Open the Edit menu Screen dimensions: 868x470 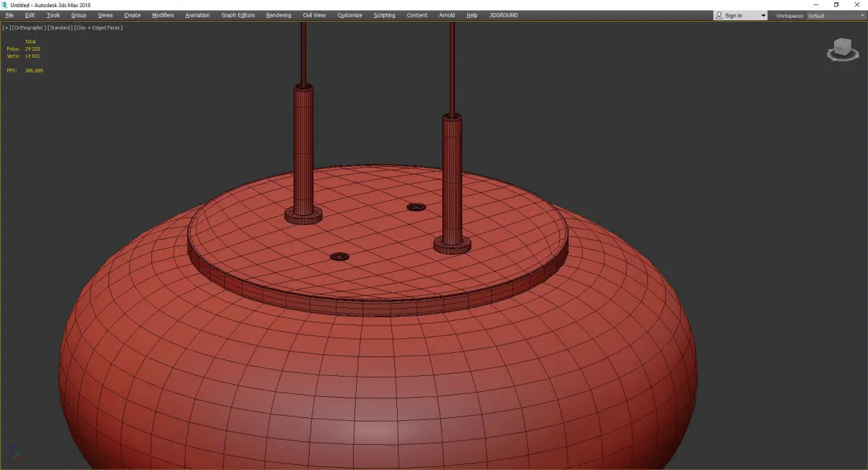[30, 15]
